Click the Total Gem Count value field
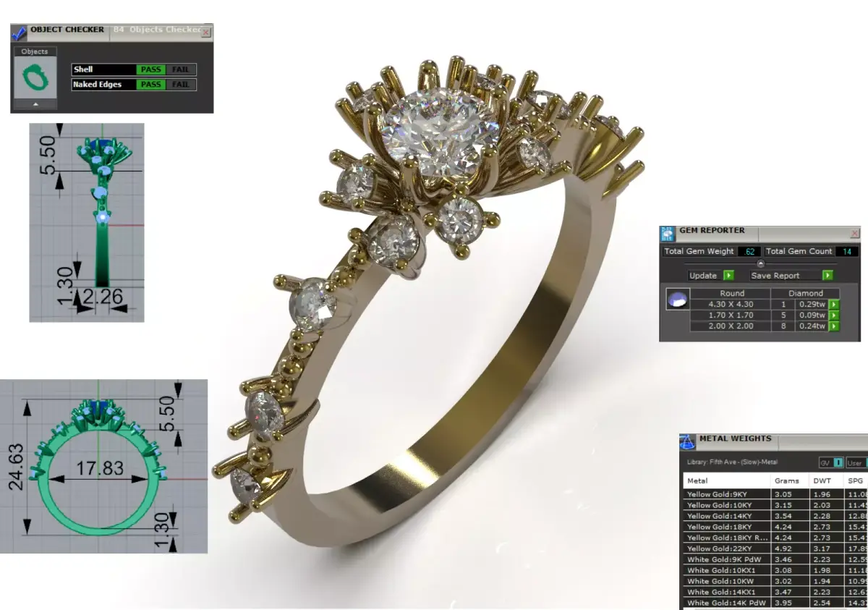This screenshot has width=868, height=610. [846, 252]
